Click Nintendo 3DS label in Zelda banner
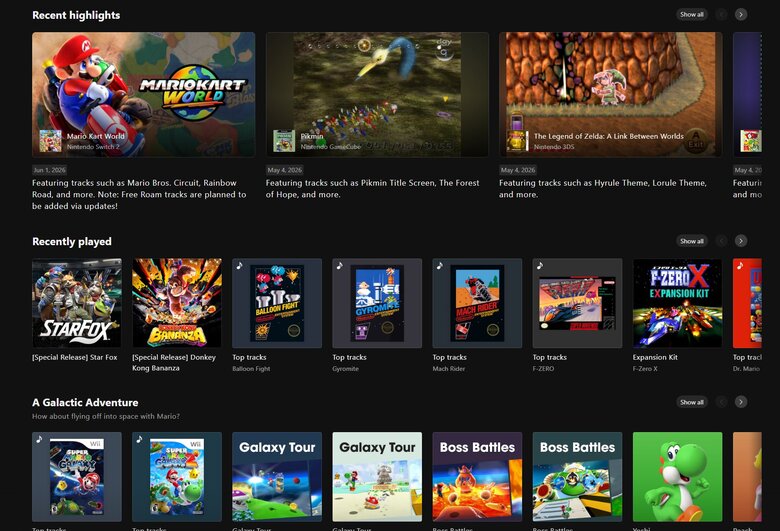Screen dimensions: 780x531 (554, 147)
